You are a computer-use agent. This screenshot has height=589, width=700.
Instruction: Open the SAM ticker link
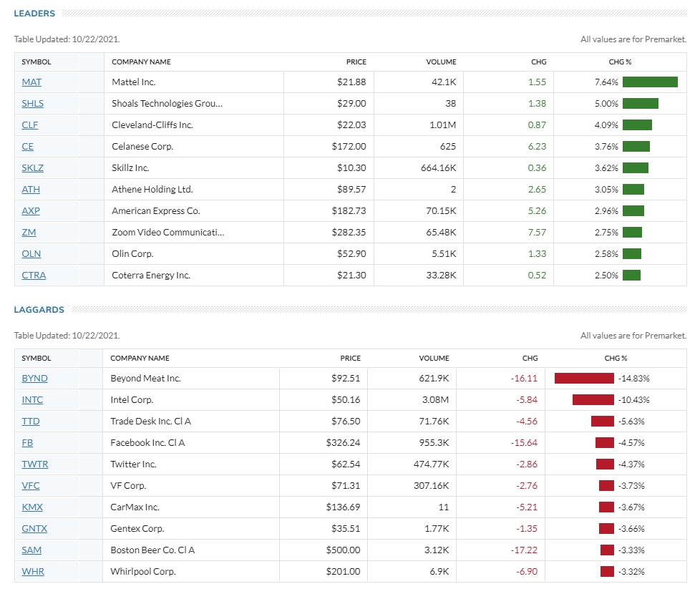31,550
